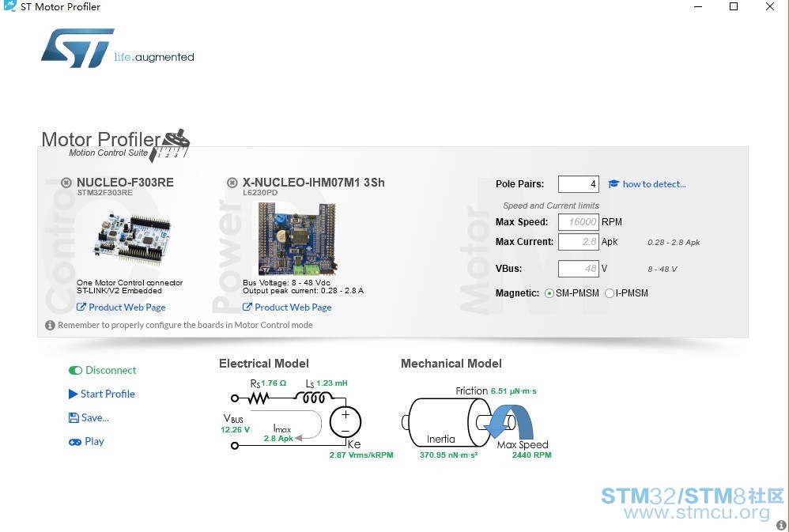Click the Max Speed result 2440 RPM
Screen dimensions: 789x532
point(531,455)
